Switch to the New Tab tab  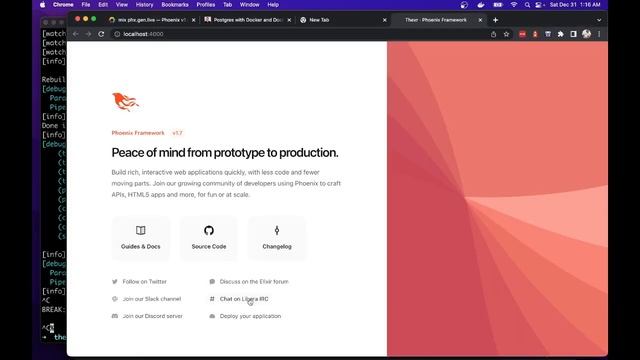tap(343, 20)
